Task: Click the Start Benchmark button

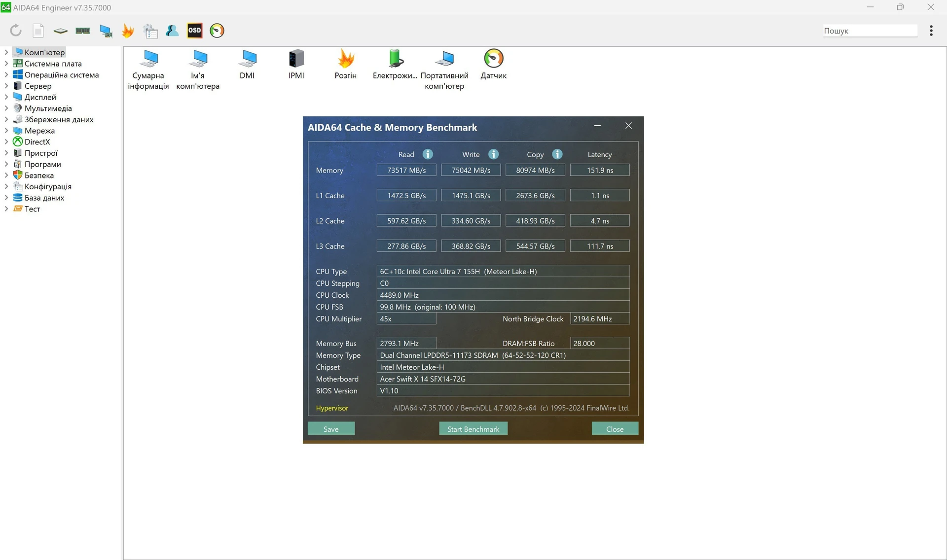Action: [473, 429]
